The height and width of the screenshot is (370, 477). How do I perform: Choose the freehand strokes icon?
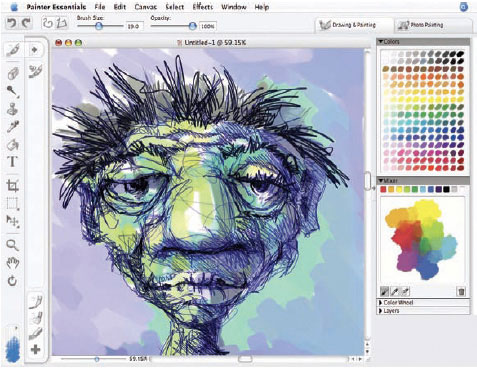click(48, 24)
